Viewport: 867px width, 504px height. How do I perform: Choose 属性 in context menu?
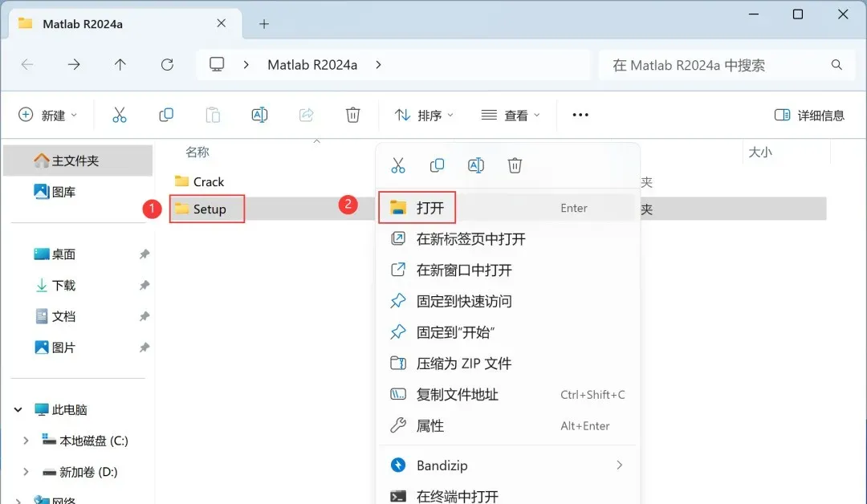507,425
